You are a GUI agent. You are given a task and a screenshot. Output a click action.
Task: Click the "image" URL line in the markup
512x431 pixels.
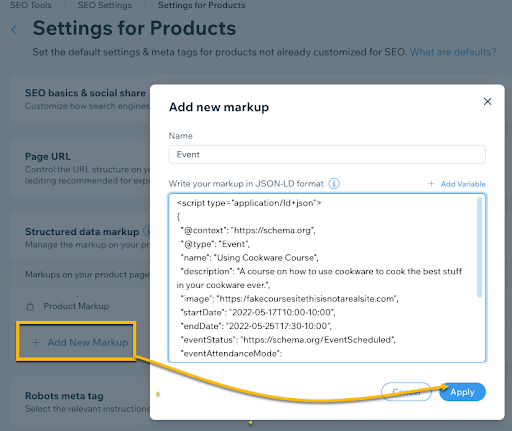[x=290, y=299]
